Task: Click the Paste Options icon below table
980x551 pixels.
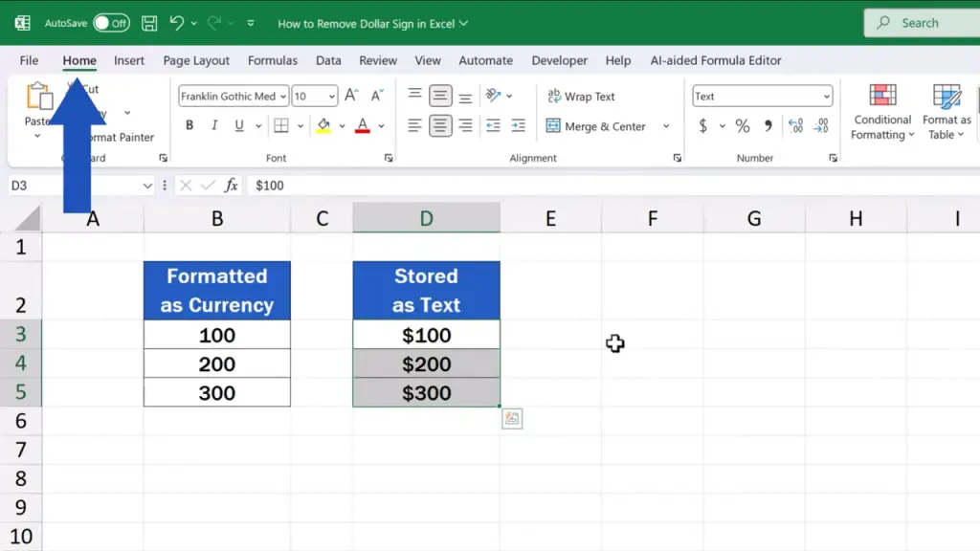Action: [x=512, y=418]
